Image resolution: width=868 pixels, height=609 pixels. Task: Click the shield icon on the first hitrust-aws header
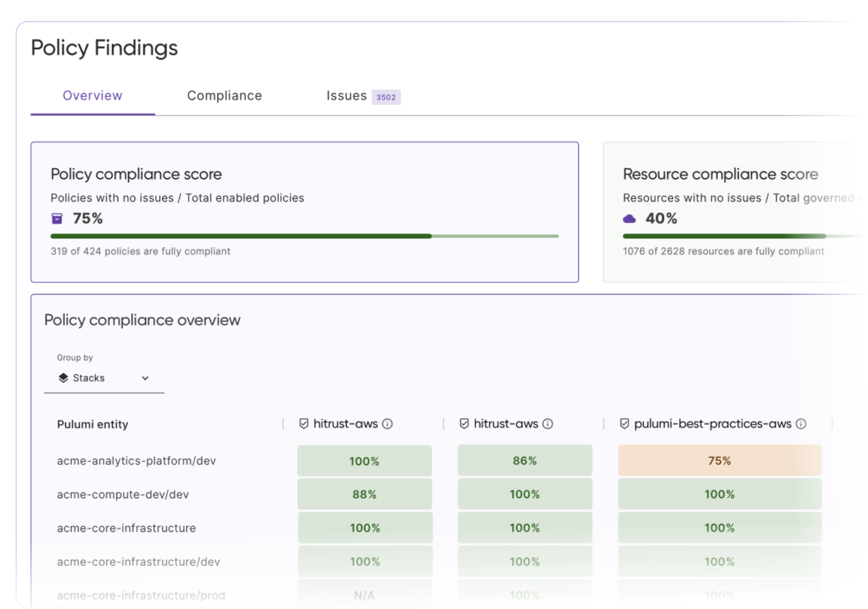[x=304, y=423]
